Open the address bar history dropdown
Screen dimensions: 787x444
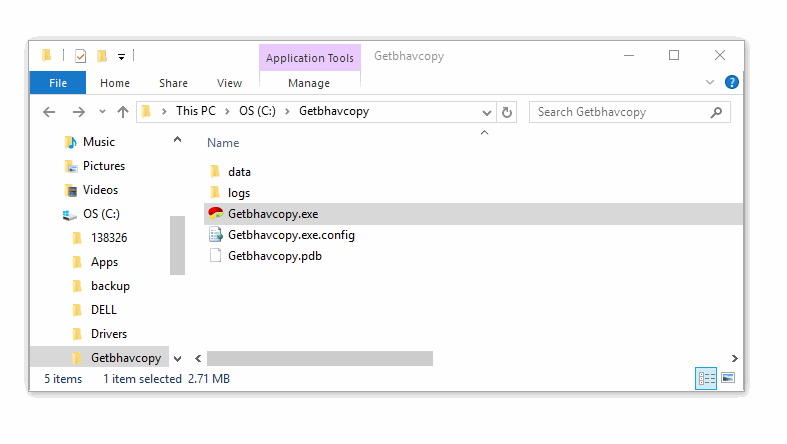tap(486, 113)
